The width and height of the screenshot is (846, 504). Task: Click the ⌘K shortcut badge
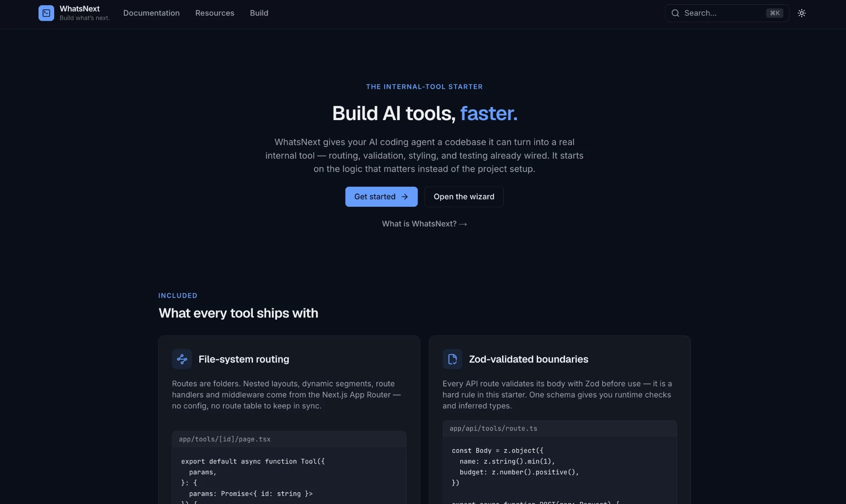pos(775,13)
